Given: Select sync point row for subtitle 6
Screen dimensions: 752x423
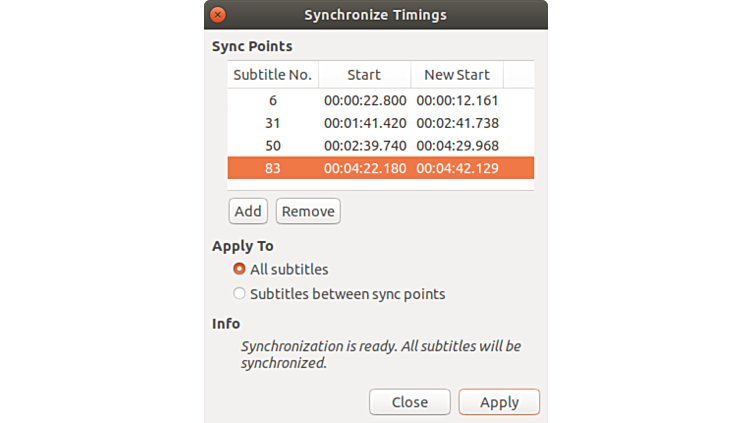Looking at the screenshot, I should click(273, 100).
